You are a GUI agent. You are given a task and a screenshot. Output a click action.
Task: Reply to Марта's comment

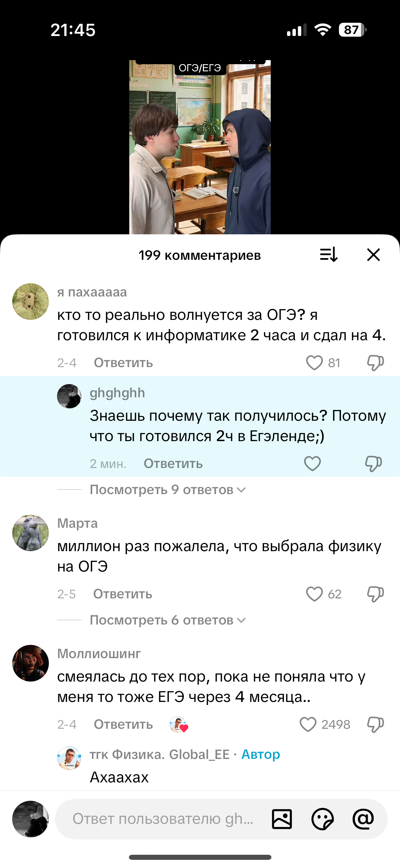tap(122, 594)
